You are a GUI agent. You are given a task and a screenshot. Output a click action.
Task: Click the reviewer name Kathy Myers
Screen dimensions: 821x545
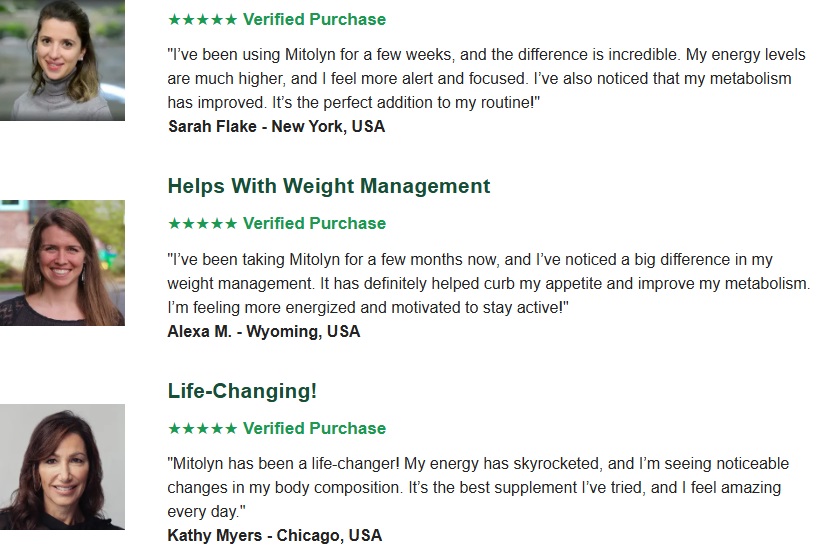pyautogui.click(x=214, y=535)
